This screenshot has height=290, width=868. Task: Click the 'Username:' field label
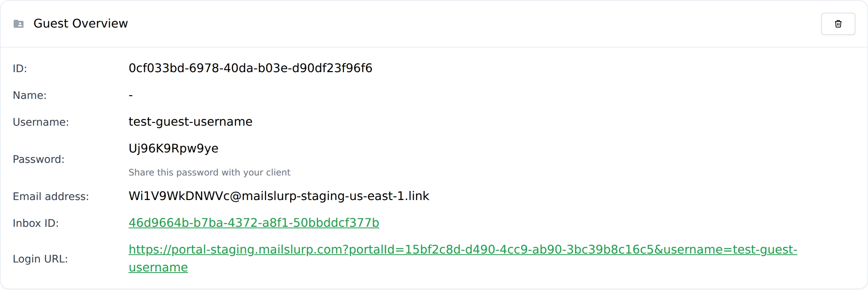tap(41, 122)
